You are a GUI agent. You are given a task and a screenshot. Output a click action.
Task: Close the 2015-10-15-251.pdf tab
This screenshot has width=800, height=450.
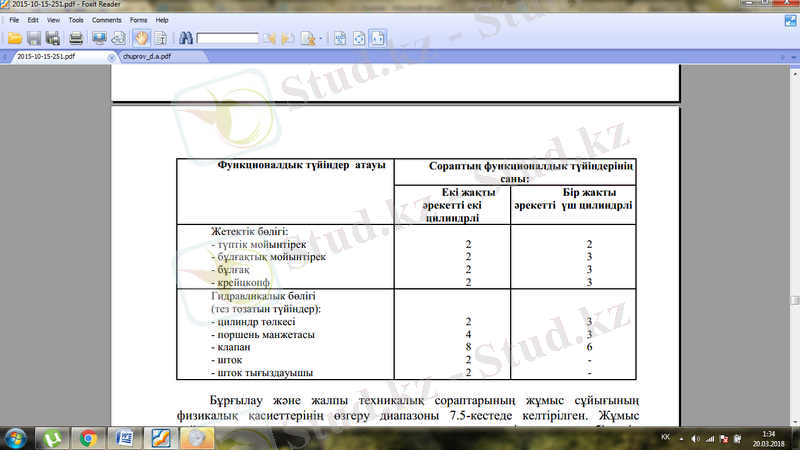111,57
